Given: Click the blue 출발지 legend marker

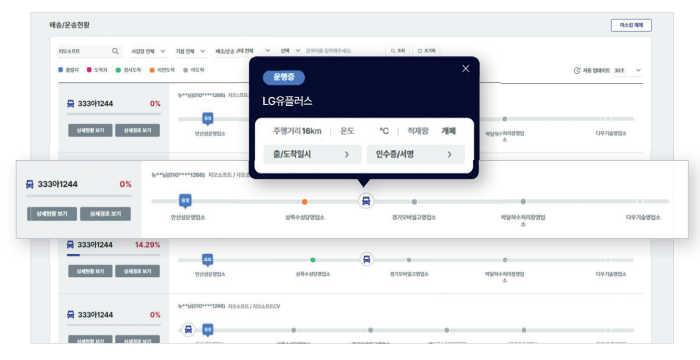Looking at the screenshot, I should (61, 70).
